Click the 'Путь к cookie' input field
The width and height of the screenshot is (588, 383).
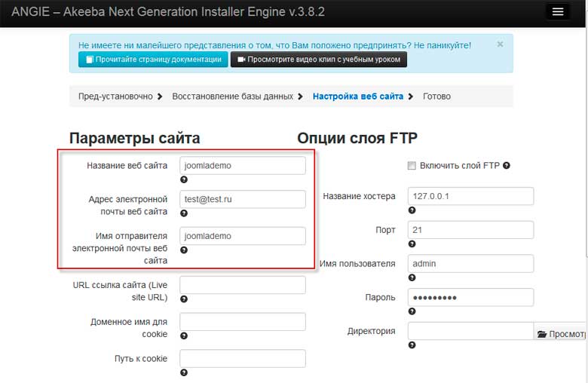pos(243,359)
